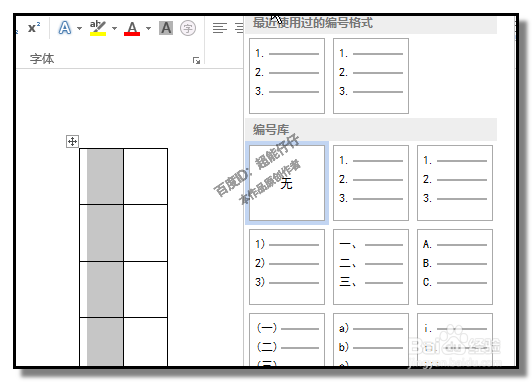Screen dimensions: 532x382
Task: Open the text effects blue outlined A
Action: 64,28
